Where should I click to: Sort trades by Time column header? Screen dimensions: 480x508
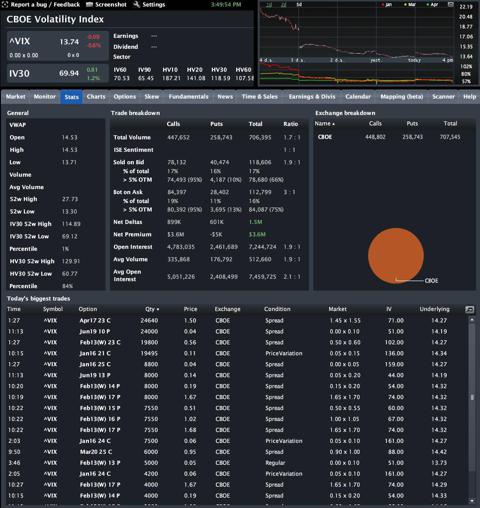tap(14, 309)
